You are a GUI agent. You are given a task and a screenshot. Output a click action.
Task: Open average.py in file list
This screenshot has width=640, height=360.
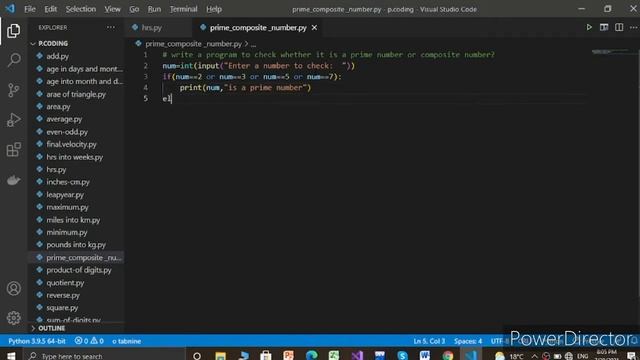(x=64, y=119)
